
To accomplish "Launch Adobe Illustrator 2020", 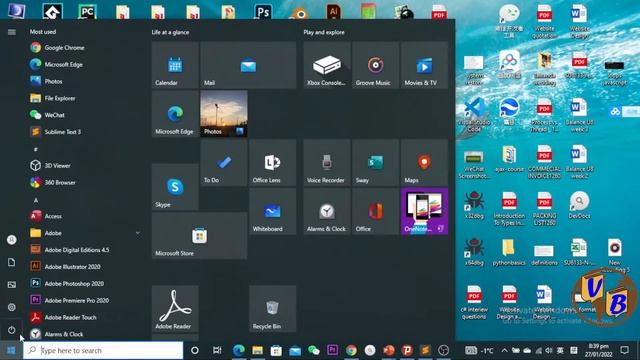I will click(73, 267).
